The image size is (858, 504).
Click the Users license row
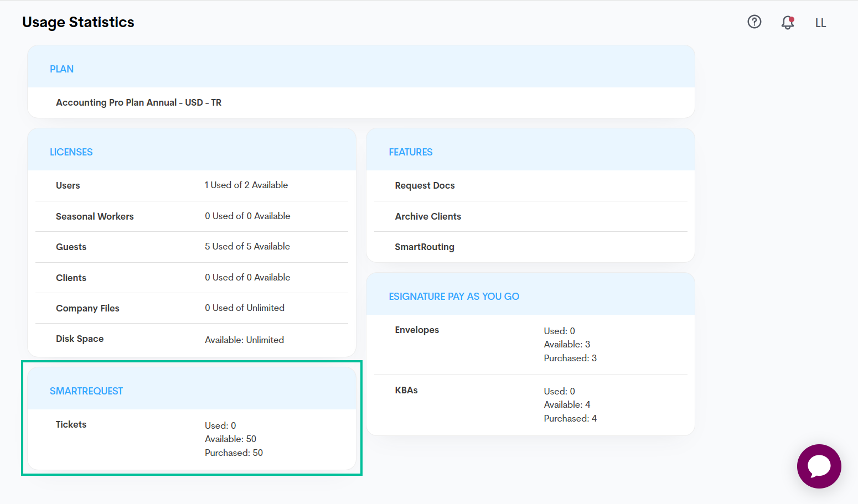pos(68,185)
